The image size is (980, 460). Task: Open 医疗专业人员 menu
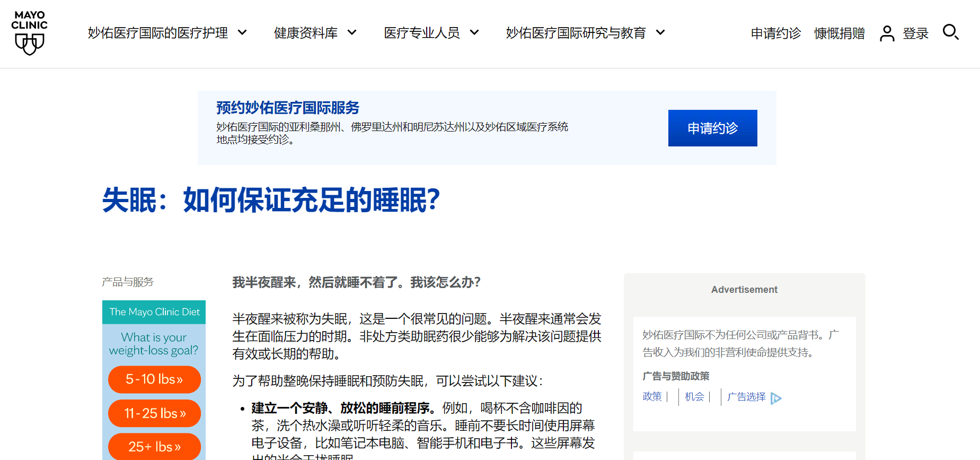tap(422, 33)
